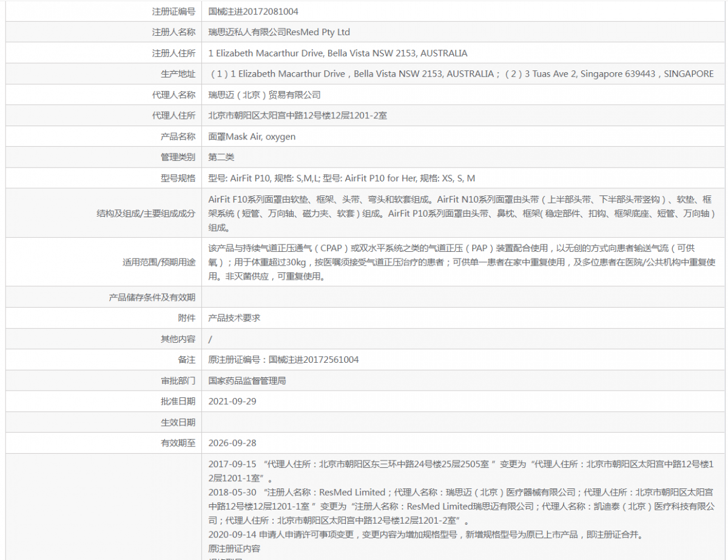Select the 产品名称 label
728x560 pixels.
click(178, 137)
